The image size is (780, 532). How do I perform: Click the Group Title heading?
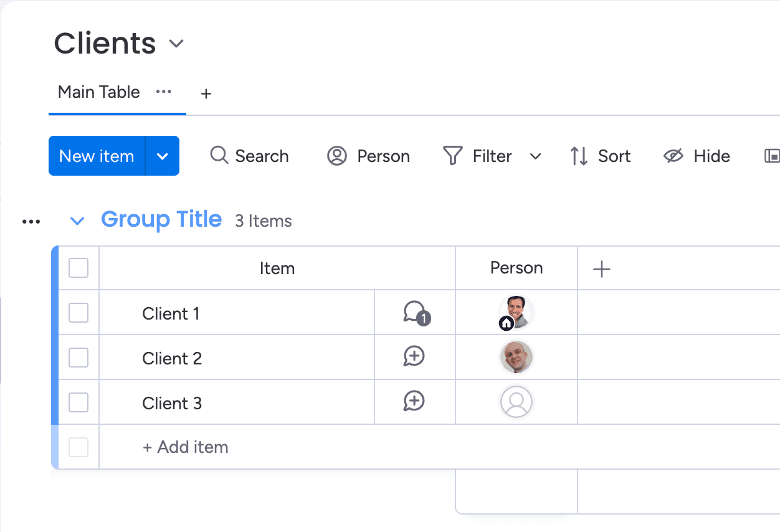[161, 219]
